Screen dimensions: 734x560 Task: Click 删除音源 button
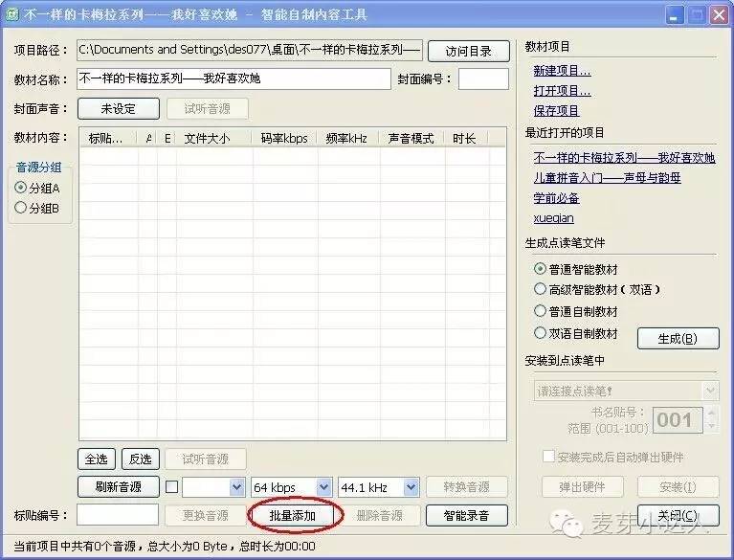click(x=379, y=516)
